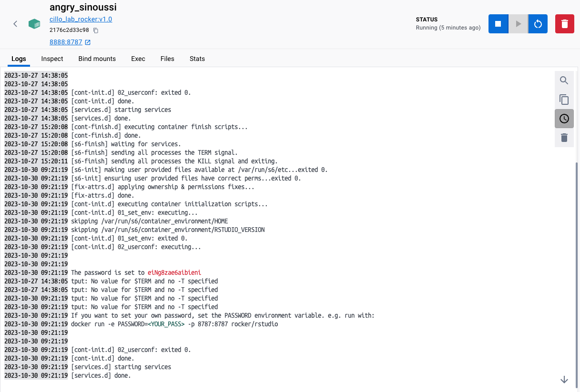This screenshot has height=392, width=580.
Task: Switch to the Bind mounts tab
Action: pyautogui.click(x=97, y=59)
